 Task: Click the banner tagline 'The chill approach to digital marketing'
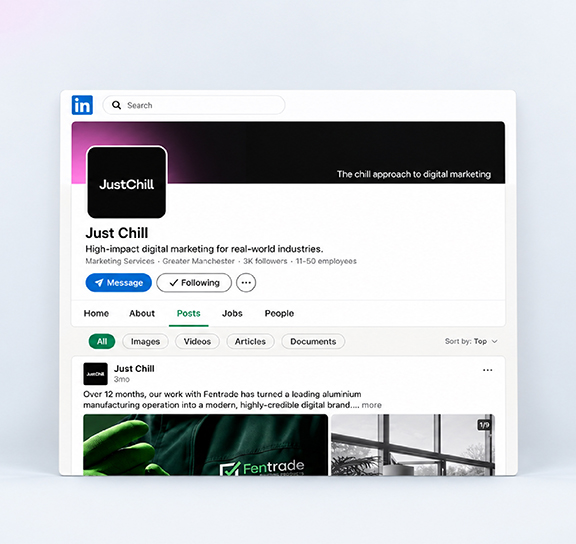tap(414, 174)
